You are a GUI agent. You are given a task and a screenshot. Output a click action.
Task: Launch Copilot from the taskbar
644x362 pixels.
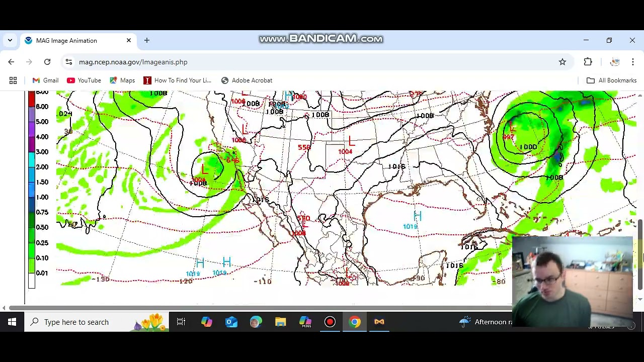point(206,322)
